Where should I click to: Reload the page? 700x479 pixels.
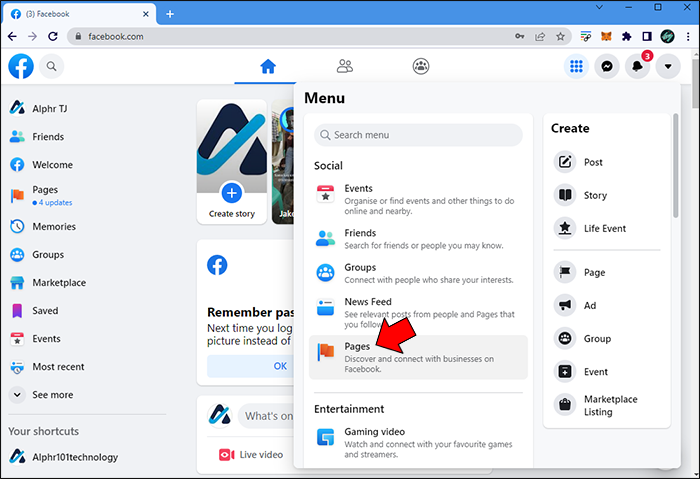[x=53, y=36]
